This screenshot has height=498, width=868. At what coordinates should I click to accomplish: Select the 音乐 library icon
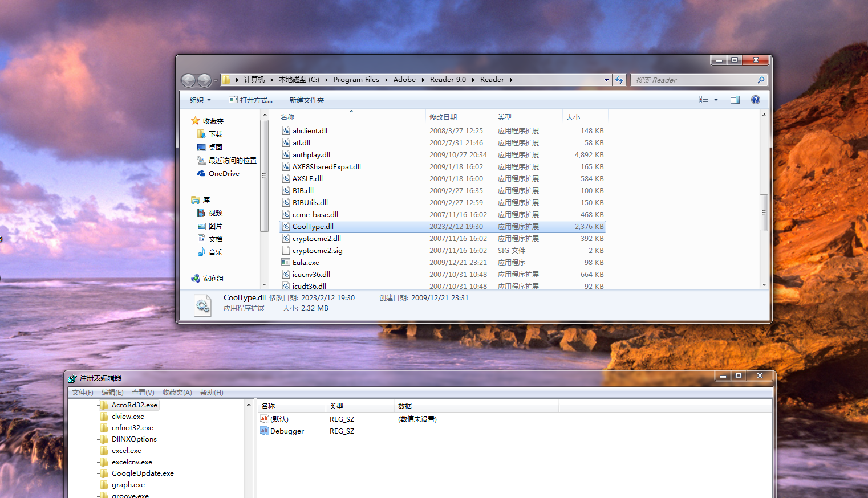201,252
